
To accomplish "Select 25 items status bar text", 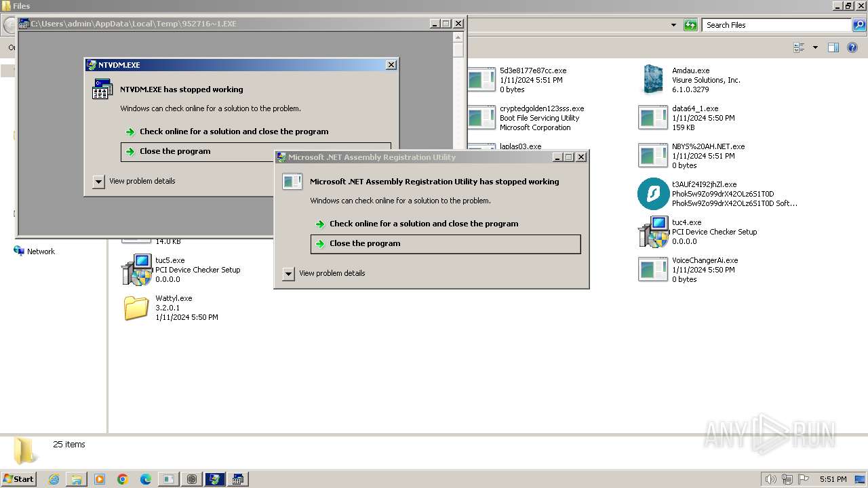I will pos(69,445).
